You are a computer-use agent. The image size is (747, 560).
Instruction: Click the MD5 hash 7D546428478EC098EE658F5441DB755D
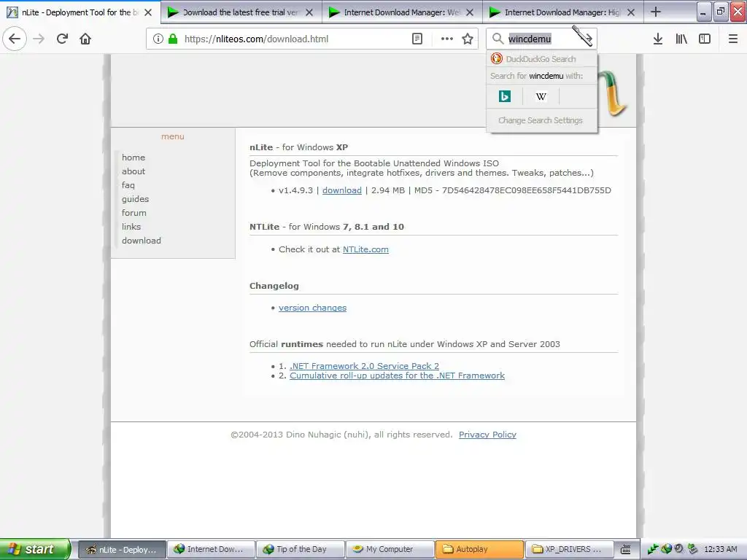pos(527,190)
